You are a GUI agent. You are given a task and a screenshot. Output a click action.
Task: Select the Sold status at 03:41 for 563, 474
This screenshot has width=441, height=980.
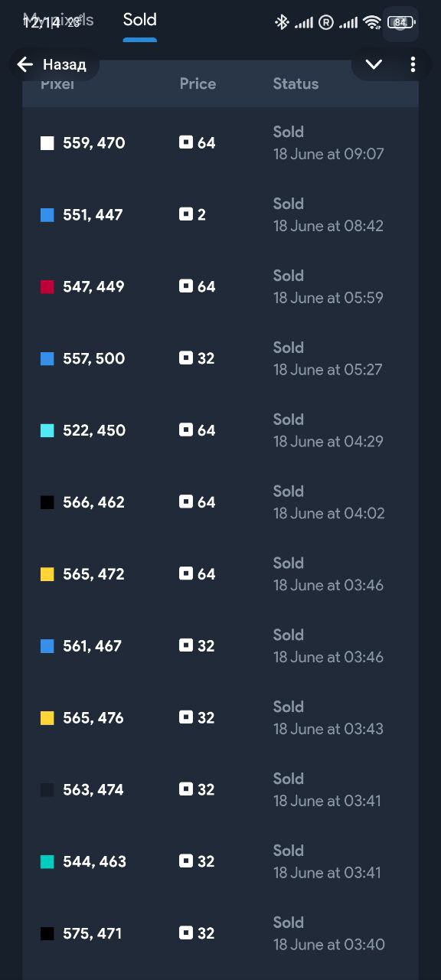click(327, 789)
